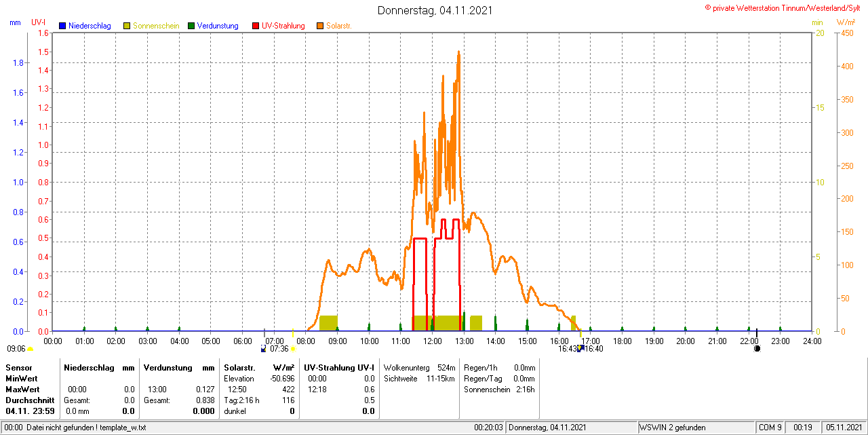Select the UV-Strahlung legend label

pos(283,26)
